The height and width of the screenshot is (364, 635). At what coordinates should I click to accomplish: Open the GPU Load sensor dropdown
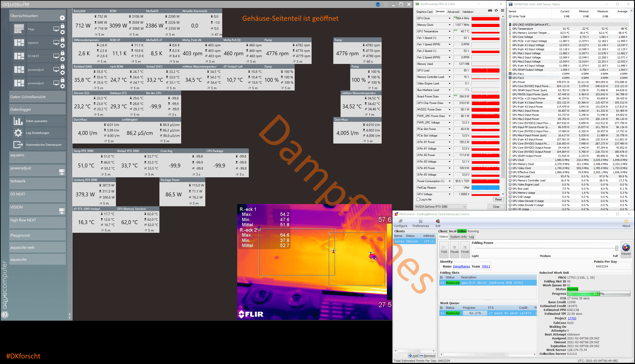point(449,70)
